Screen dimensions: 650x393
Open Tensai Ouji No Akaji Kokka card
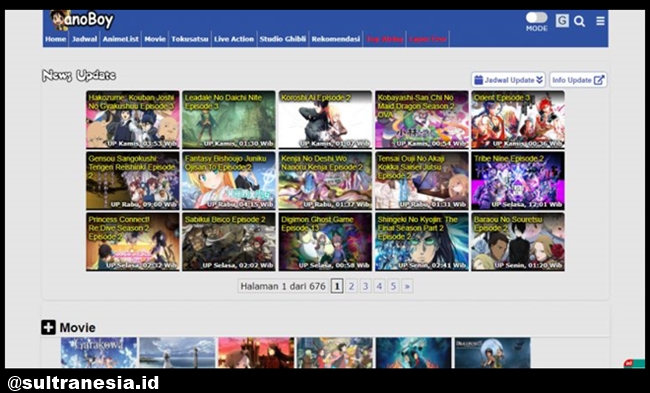(x=422, y=180)
